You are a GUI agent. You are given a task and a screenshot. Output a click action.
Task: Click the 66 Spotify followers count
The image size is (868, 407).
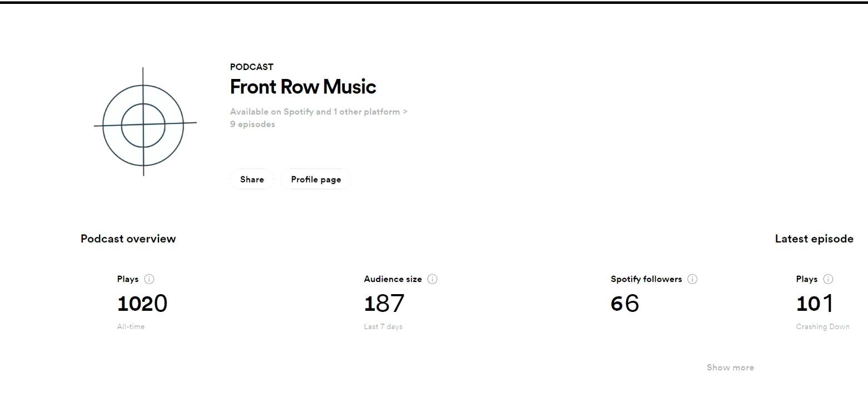coord(624,304)
